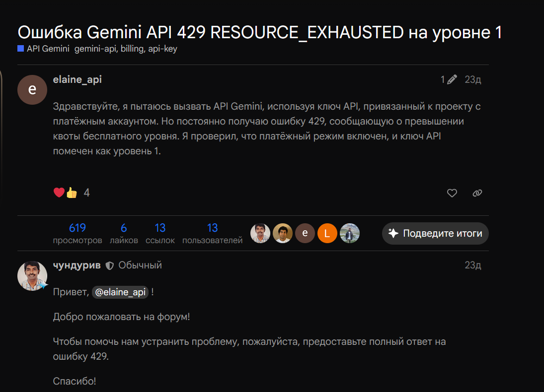544x392 pixels.
Task: Click the small brown 'e' participant avatar
Action: 305,233
